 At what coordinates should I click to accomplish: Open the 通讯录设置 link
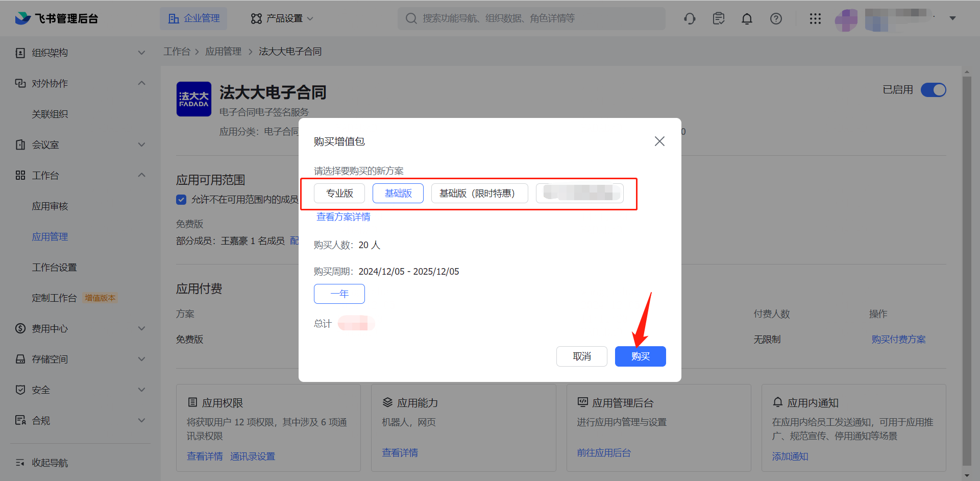tap(253, 456)
